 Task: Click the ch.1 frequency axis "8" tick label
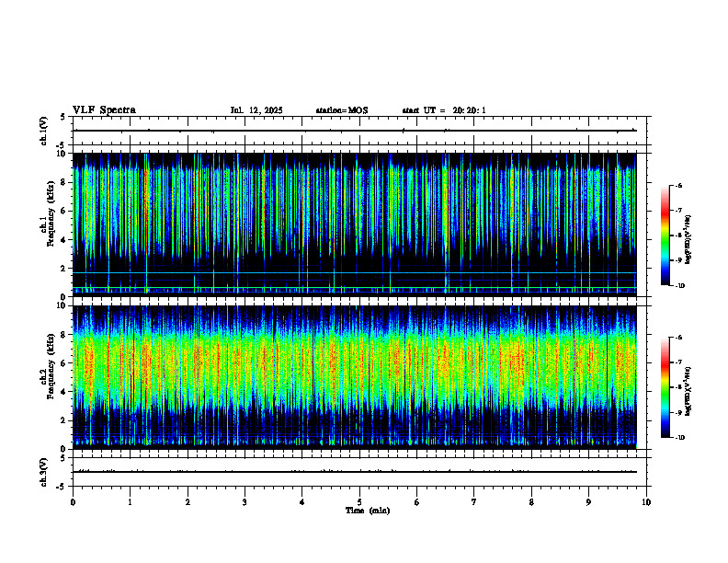[63, 182]
